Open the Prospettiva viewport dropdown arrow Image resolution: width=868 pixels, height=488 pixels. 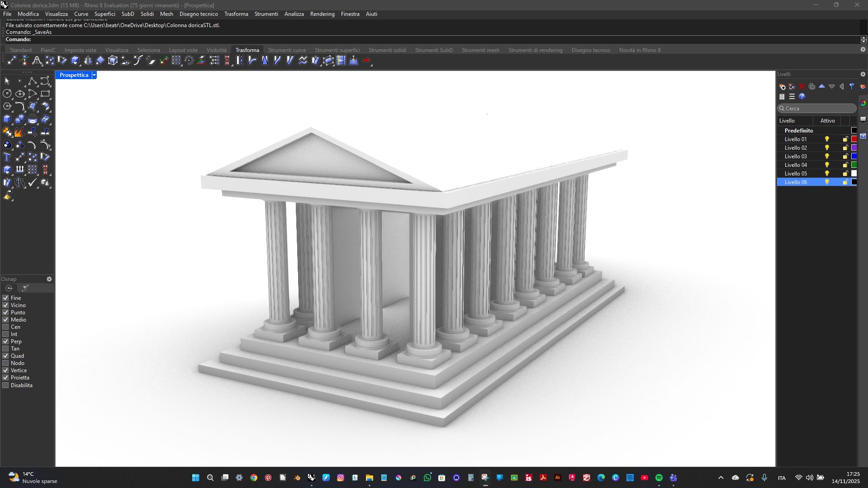(x=95, y=75)
